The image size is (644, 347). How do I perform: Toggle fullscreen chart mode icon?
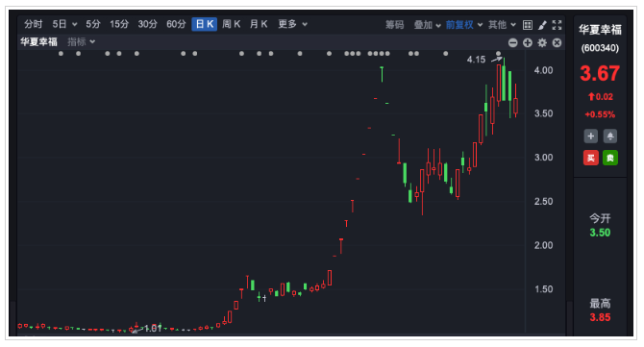point(557,25)
